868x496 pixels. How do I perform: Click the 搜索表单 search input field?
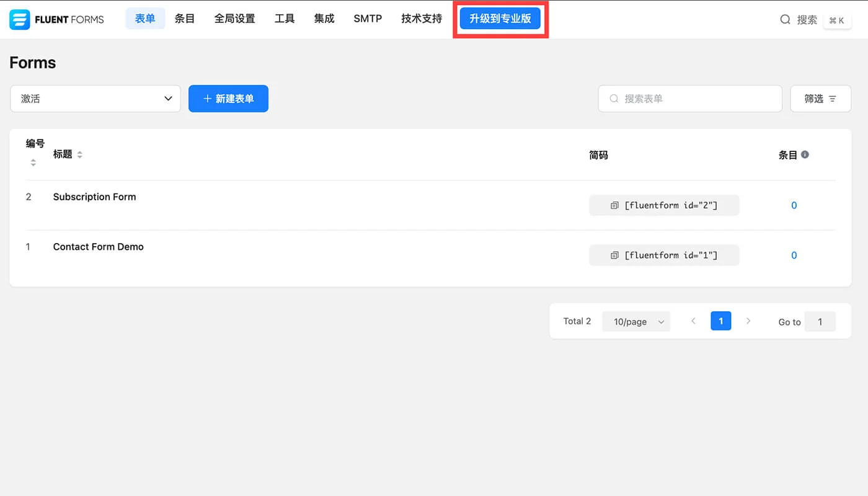689,98
